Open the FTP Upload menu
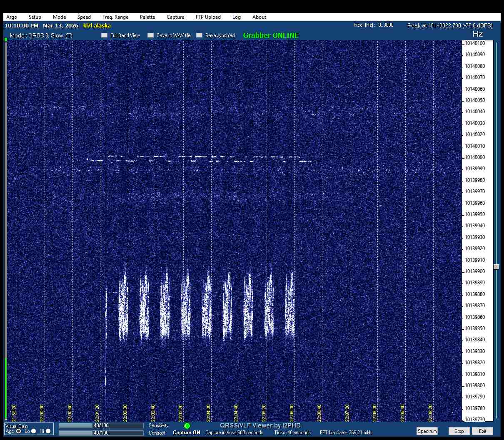This screenshot has width=504, height=440. click(208, 17)
